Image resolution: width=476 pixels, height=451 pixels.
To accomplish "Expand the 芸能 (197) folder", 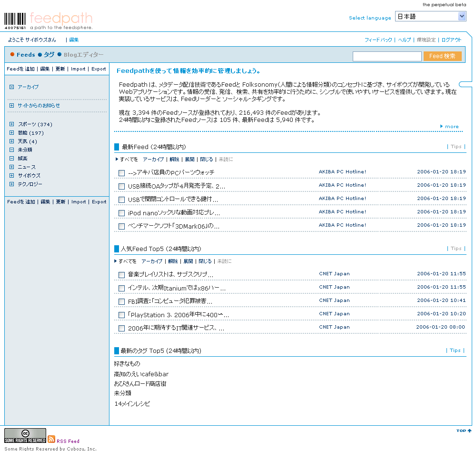I will click(11, 132).
